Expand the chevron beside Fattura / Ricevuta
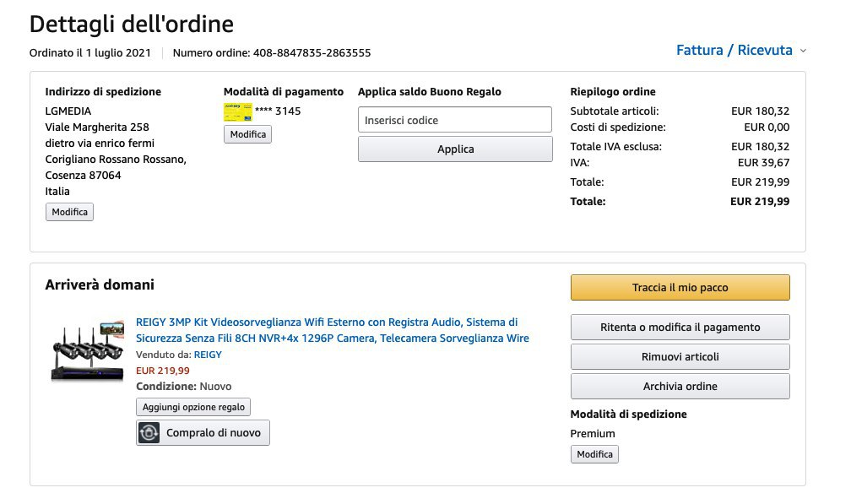The height and width of the screenshot is (504, 851). pos(803,51)
